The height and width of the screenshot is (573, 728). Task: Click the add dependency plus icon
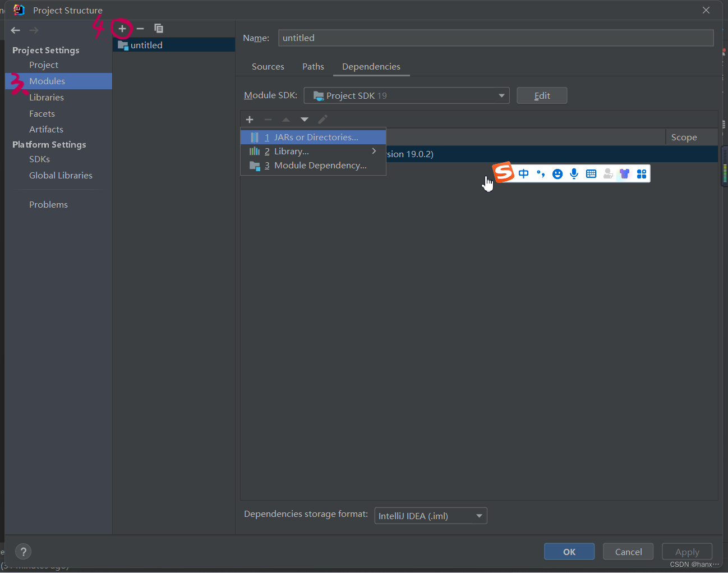[x=250, y=119]
